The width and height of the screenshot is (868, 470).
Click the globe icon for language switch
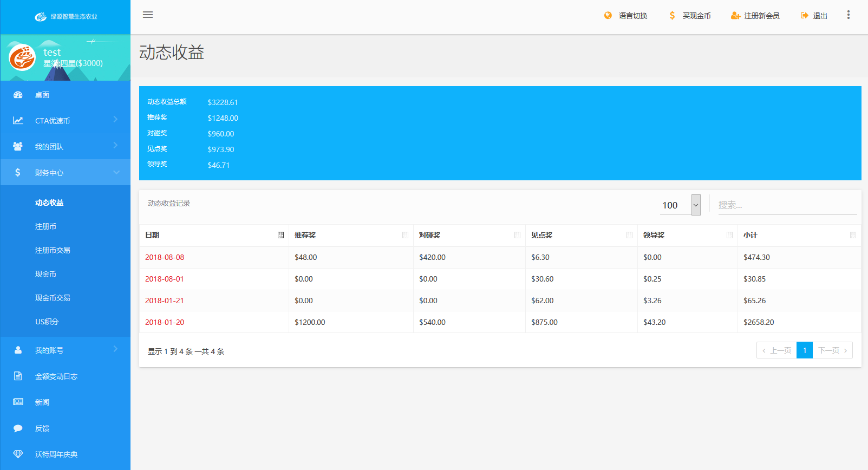pos(608,16)
